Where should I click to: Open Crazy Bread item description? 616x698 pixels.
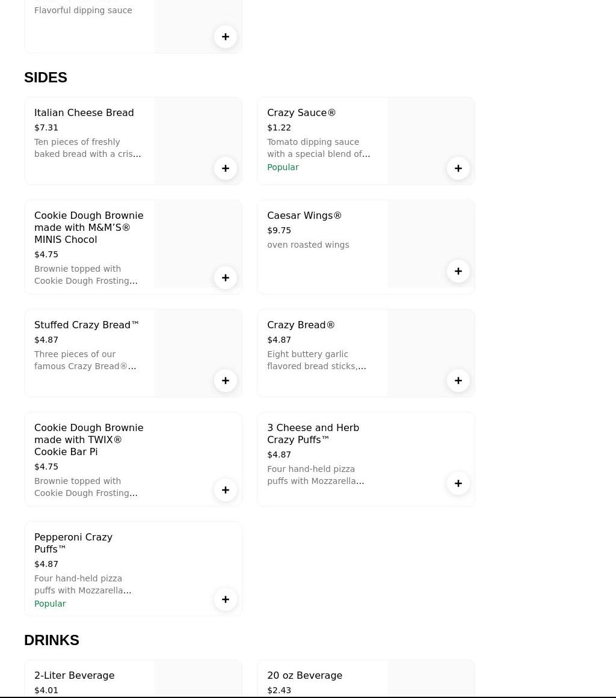[316, 360]
